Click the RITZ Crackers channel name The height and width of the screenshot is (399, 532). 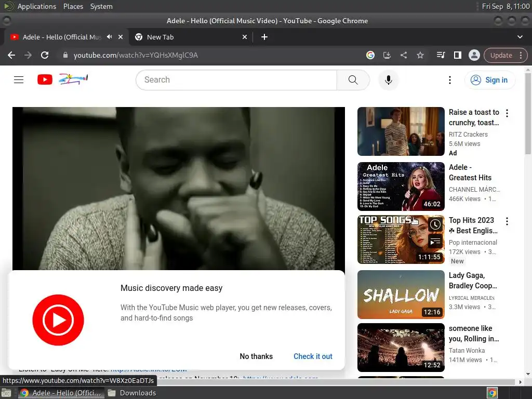[x=468, y=135]
